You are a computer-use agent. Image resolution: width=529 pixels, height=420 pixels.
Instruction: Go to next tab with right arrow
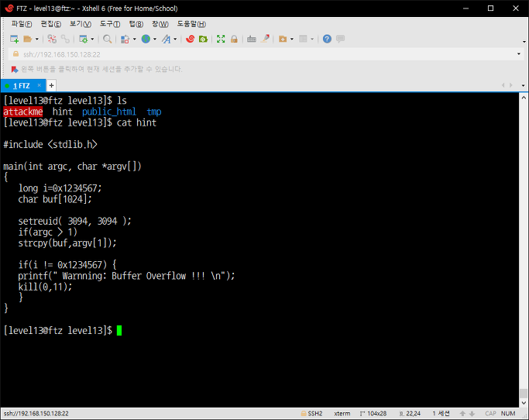[x=511, y=85]
